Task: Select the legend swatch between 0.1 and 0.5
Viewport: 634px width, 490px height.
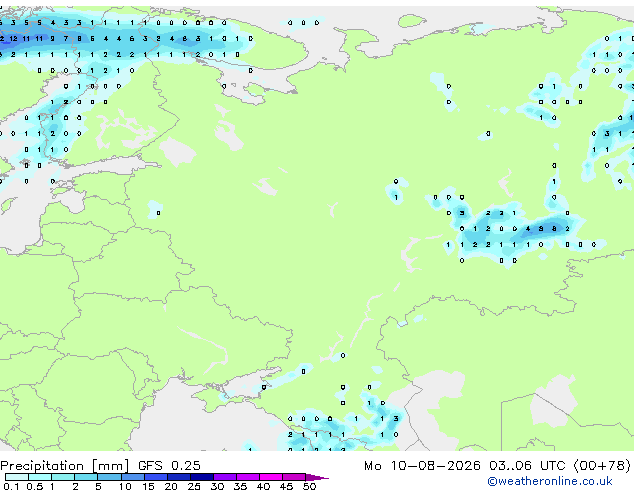Action: pyautogui.click(x=17, y=477)
